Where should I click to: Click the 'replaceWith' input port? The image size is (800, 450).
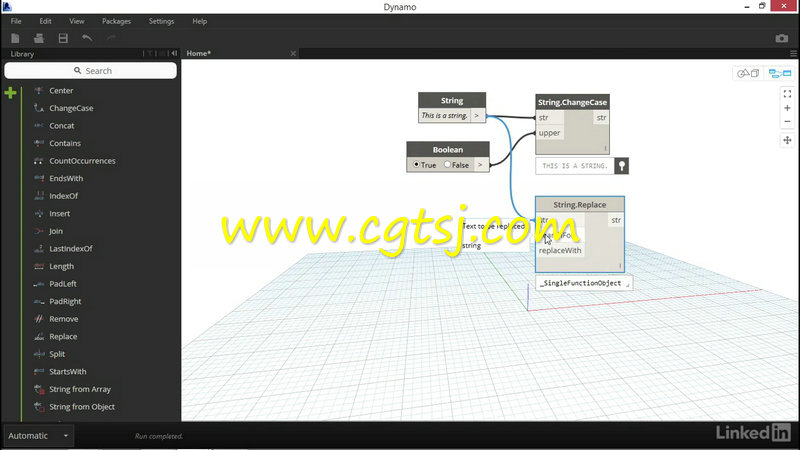pyautogui.click(x=560, y=251)
